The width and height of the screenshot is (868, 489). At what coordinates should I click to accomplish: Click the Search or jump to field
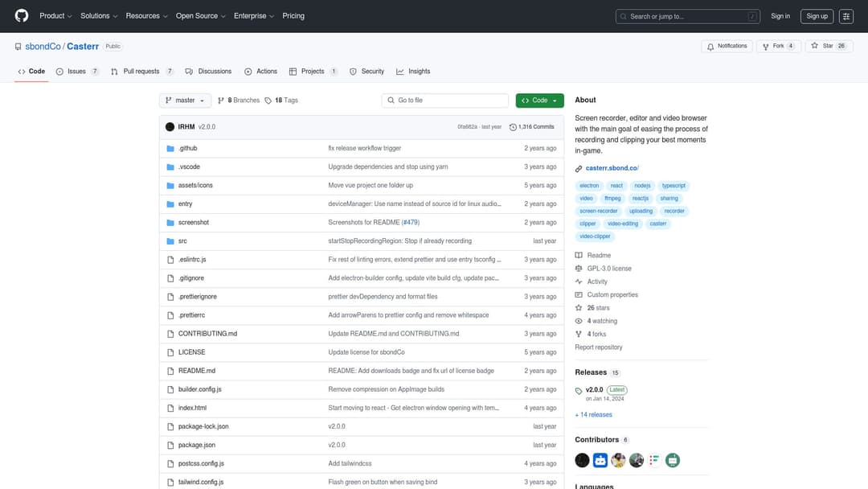pos(687,17)
